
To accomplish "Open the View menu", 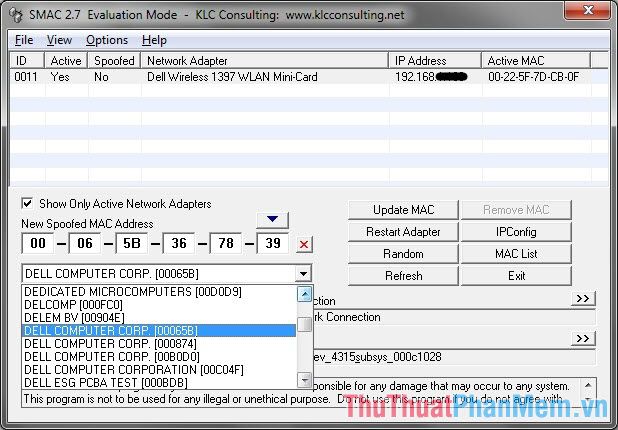I will (x=59, y=40).
